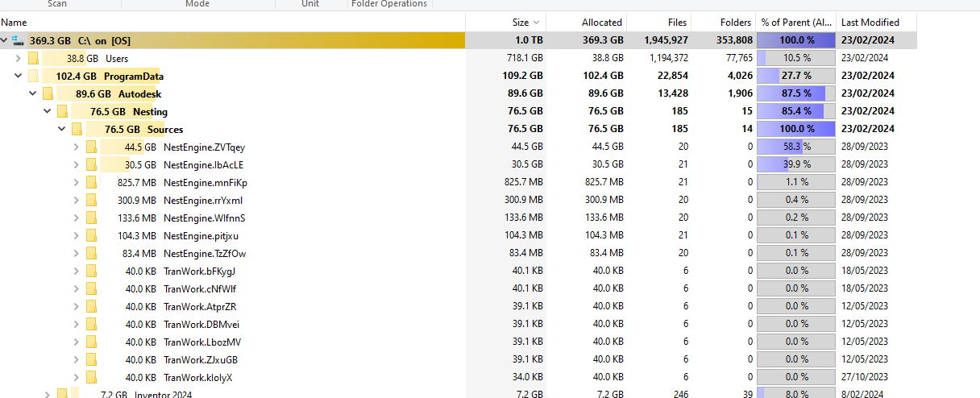Click the TranWork.bFKygJ folder icon
The height and width of the screenshot is (398, 980).
point(91,271)
